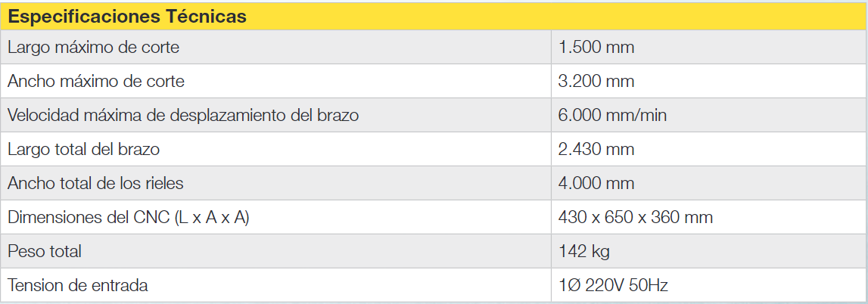Click the 430 x 650 x 360 mm value
868x304 pixels.
635,218
